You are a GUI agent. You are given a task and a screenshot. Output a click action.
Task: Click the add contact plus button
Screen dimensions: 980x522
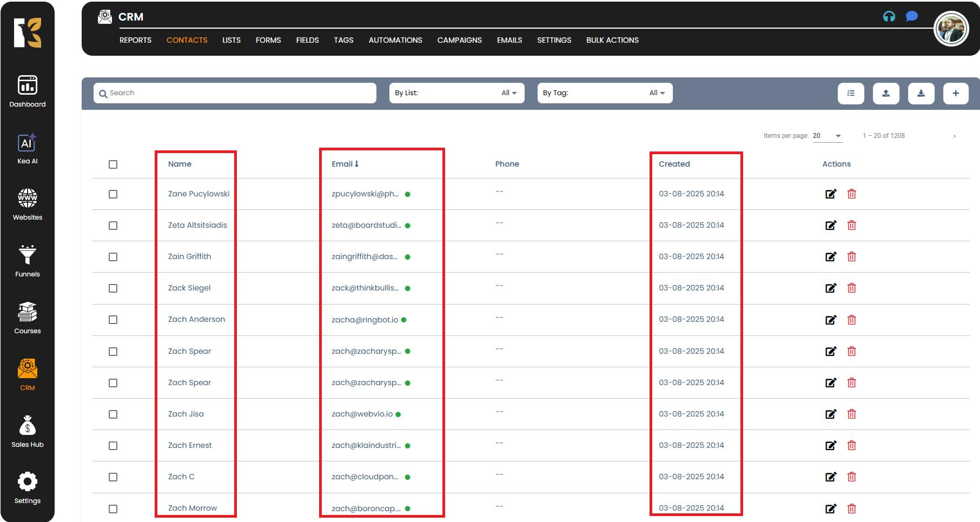click(x=956, y=93)
